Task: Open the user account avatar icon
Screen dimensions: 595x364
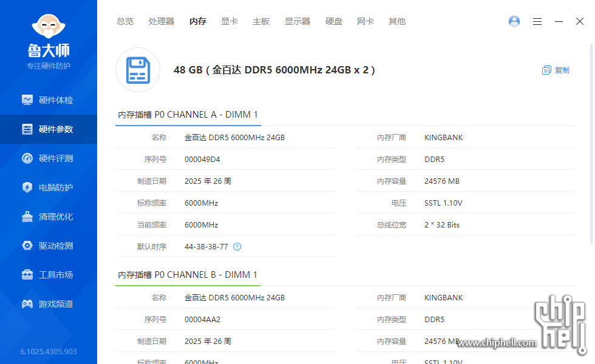Action: 514,21
